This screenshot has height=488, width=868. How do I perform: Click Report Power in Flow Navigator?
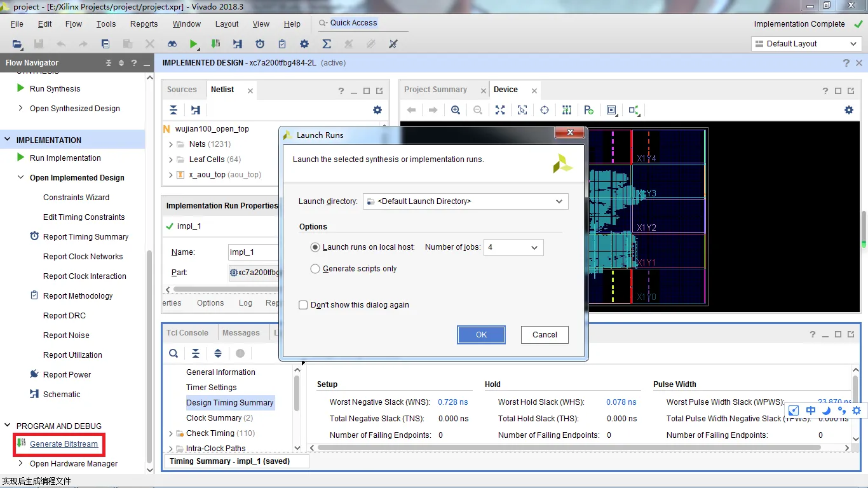[67, 375]
